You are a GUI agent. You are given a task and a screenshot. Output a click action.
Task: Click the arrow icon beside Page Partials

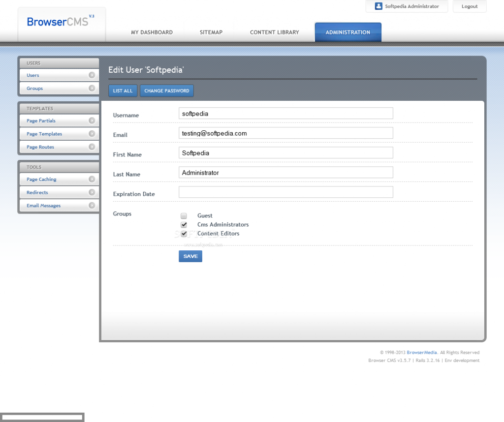tap(92, 121)
